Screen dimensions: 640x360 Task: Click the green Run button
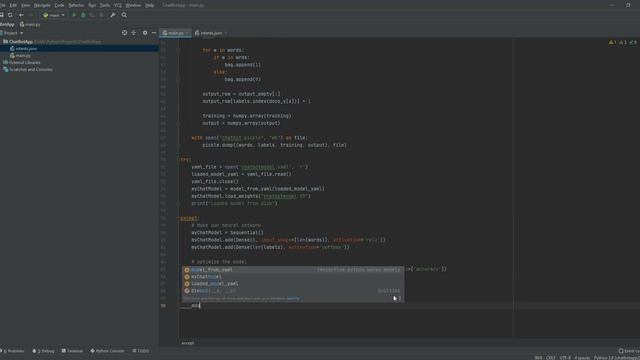pyautogui.click(x=74, y=15)
